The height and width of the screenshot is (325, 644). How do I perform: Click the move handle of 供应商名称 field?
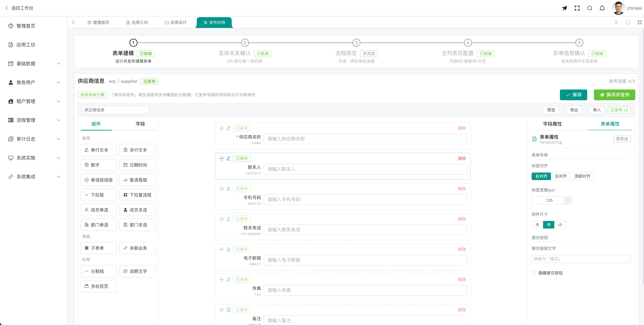click(221, 128)
